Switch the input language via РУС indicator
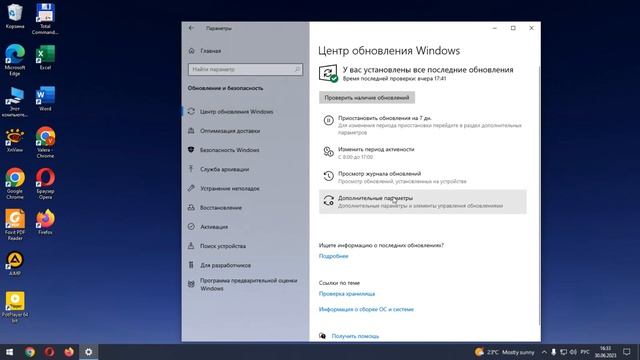 pyautogui.click(x=585, y=352)
